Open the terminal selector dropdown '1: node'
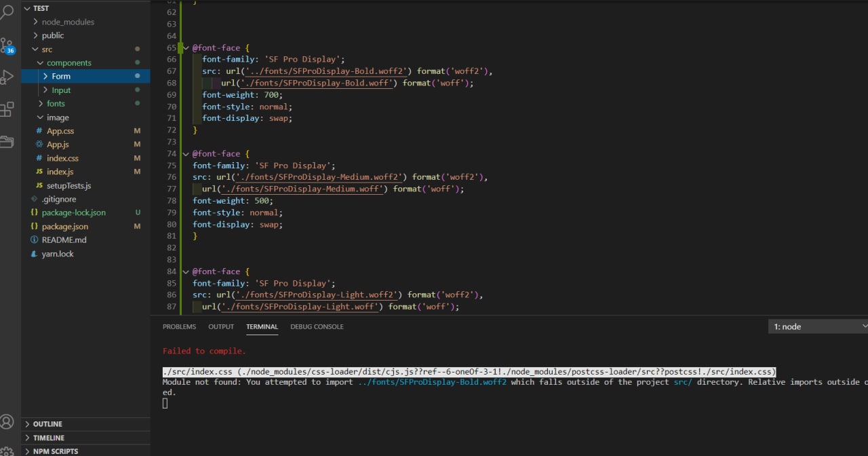Screen dimensions: 868x456 [817, 326]
